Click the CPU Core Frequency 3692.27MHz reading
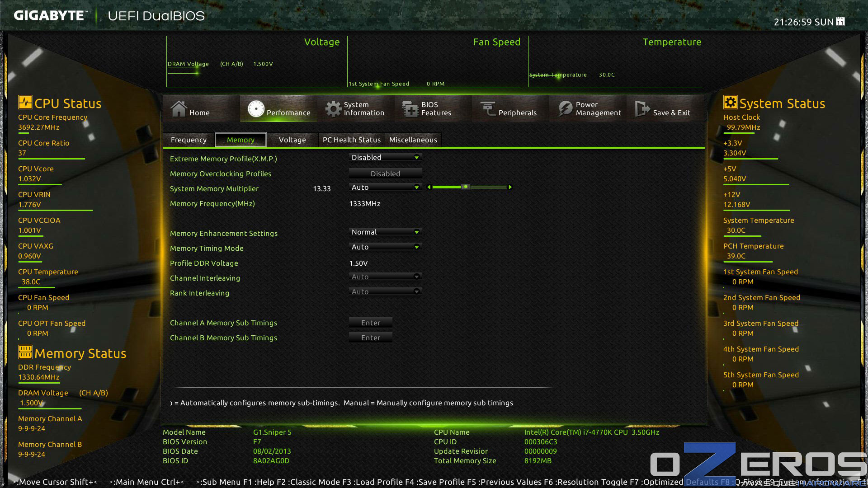Screen dimensions: 868x488 click(x=39, y=127)
